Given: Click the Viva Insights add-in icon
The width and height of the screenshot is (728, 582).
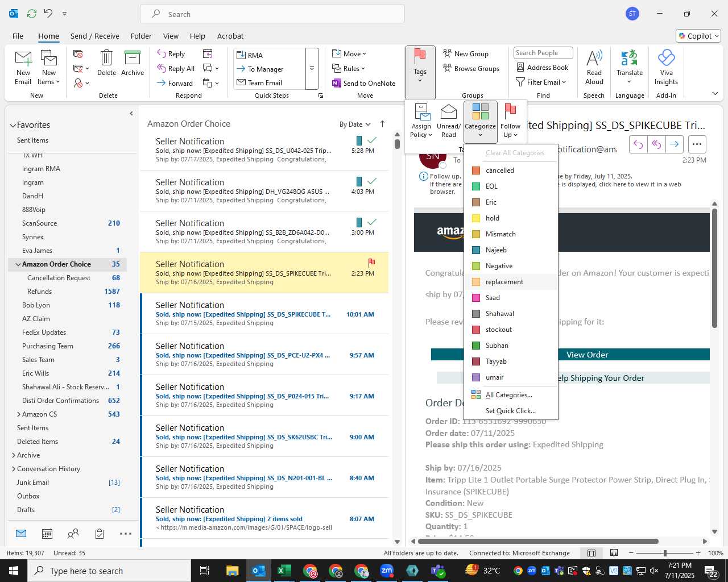Looking at the screenshot, I should click(x=666, y=67).
